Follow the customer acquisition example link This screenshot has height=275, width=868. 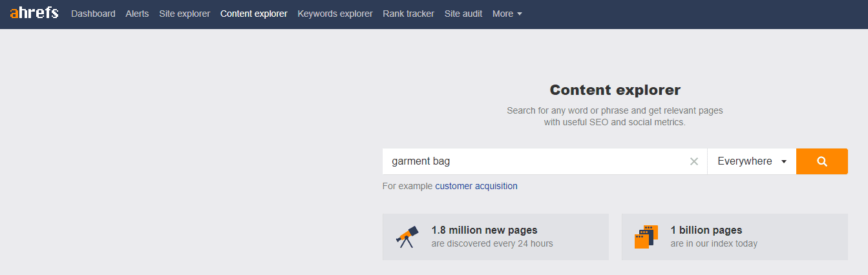[476, 186]
